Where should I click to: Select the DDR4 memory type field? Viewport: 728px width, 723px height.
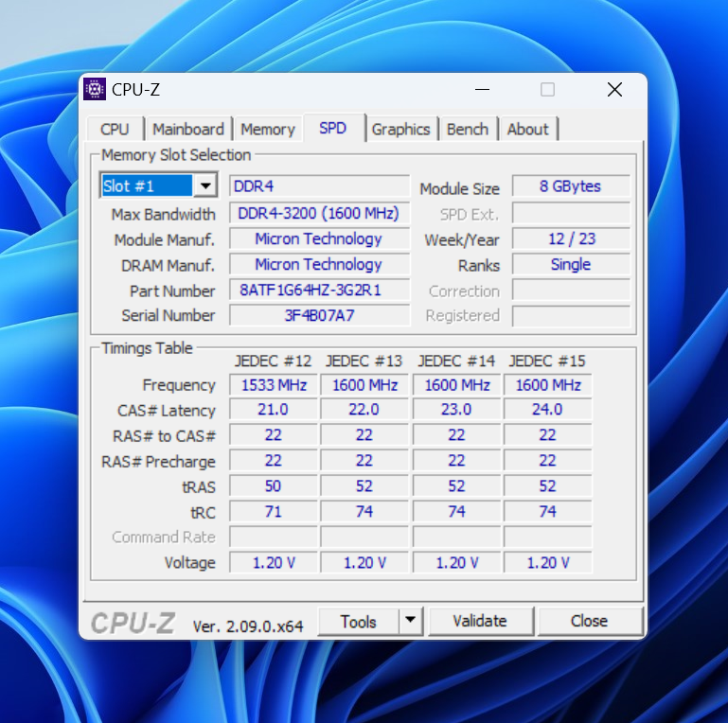pyautogui.click(x=319, y=186)
